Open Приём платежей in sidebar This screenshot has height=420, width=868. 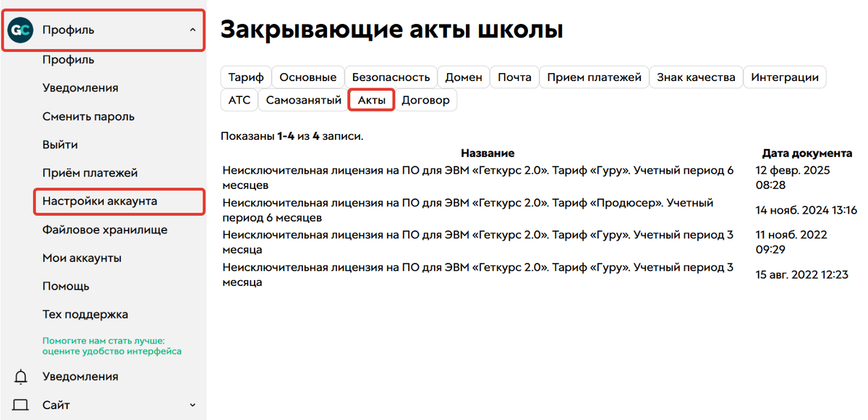pos(90,173)
